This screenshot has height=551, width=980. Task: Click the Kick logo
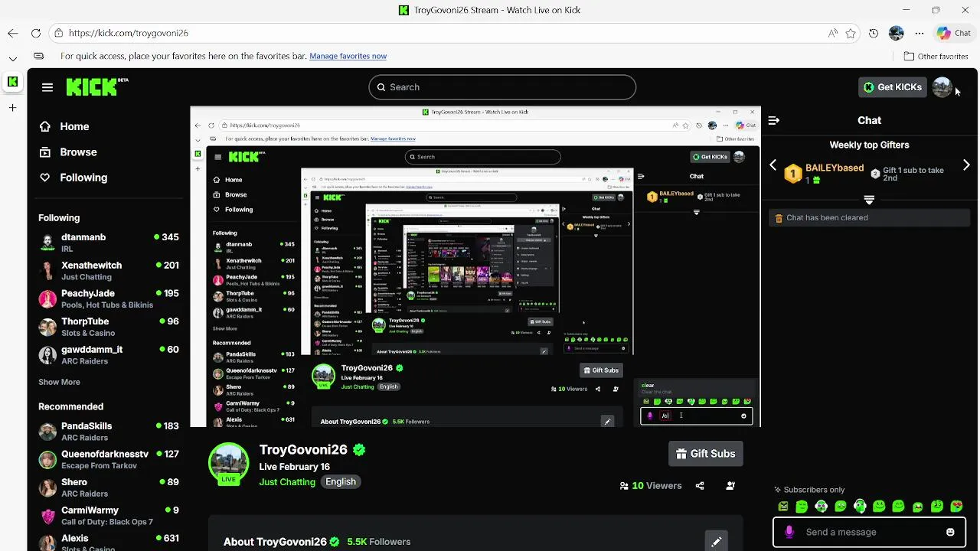point(96,86)
